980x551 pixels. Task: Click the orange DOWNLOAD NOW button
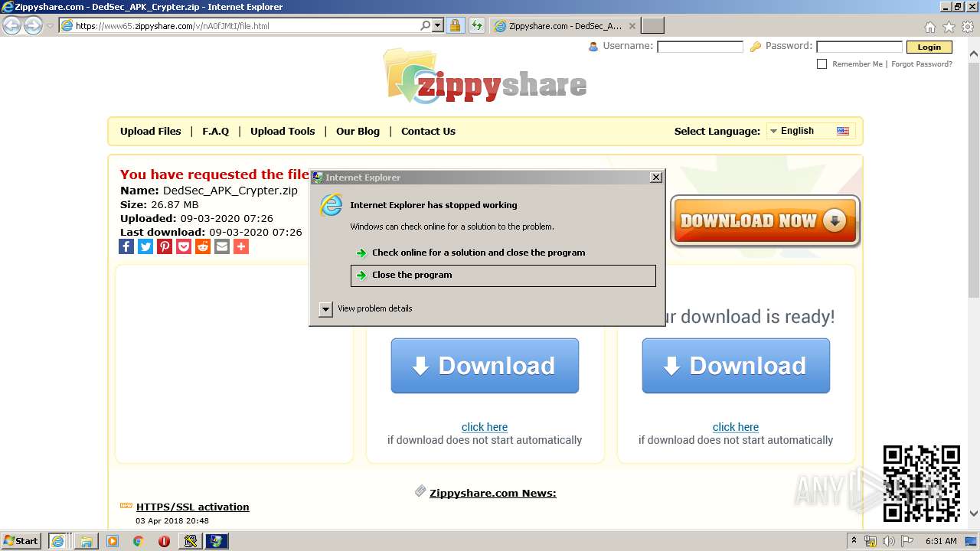[765, 220]
